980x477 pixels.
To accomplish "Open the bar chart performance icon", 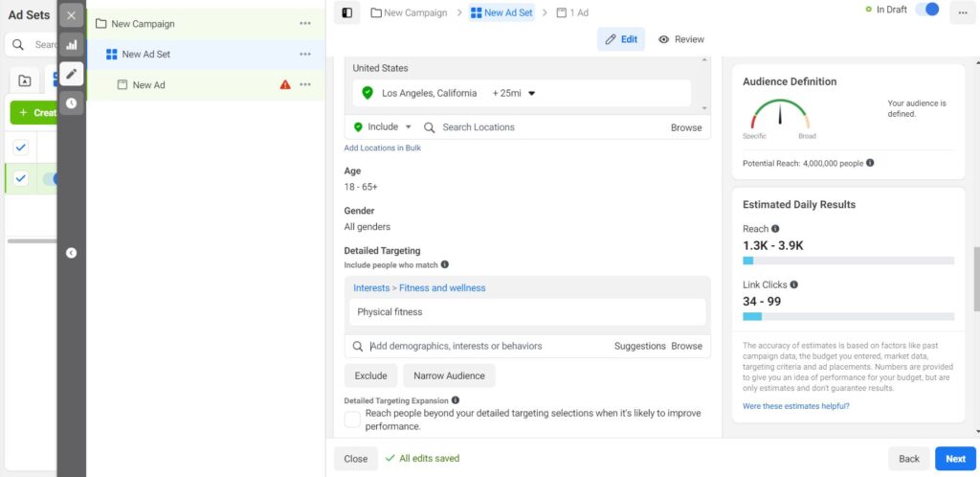I will coord(72,44).
